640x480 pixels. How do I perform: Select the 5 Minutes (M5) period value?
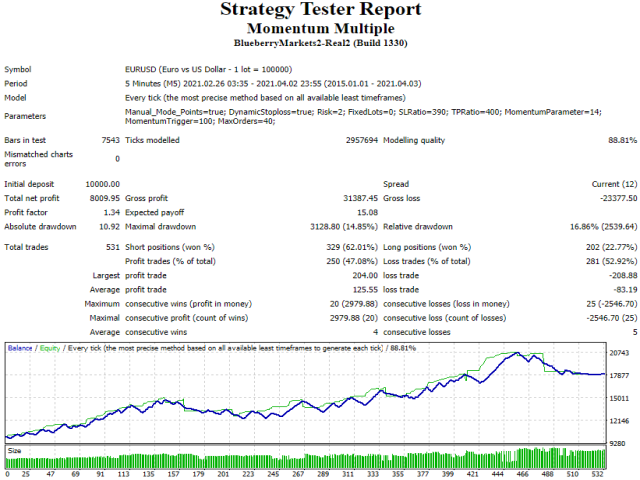273,84
